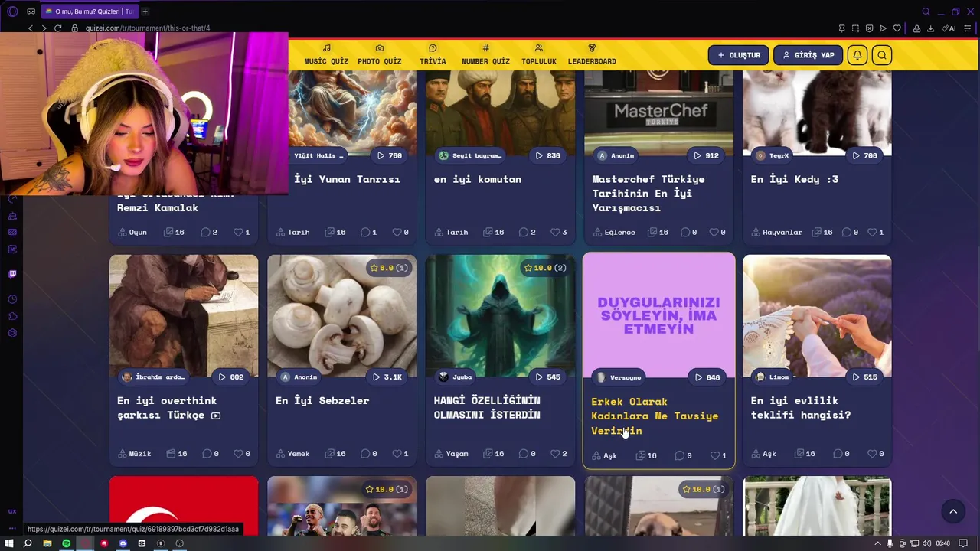Click the Yemek category tag
The height and width of the screenshot is (551, 980).
292,454
